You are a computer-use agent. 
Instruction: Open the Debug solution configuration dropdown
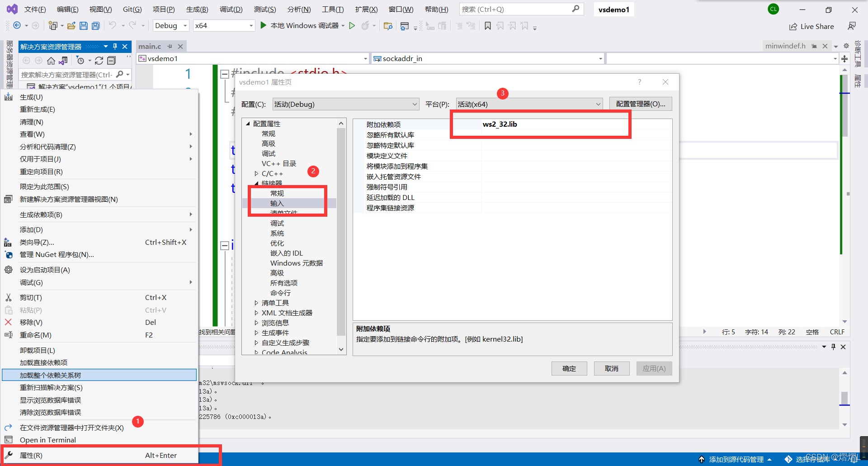click(x=171, y=26)
